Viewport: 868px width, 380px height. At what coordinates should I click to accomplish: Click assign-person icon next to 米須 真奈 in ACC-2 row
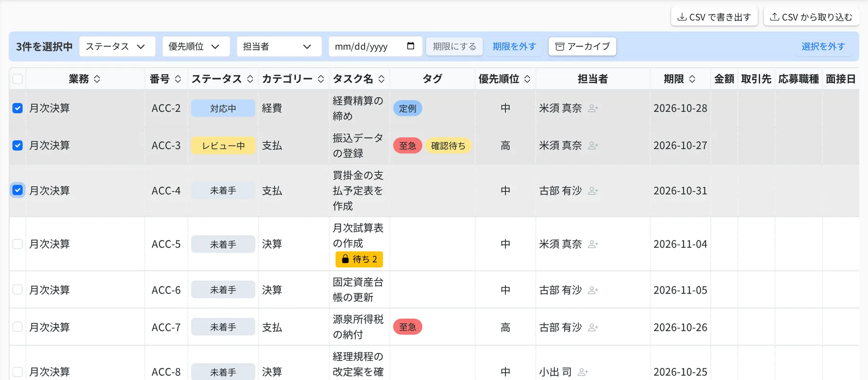click(593, 108)
